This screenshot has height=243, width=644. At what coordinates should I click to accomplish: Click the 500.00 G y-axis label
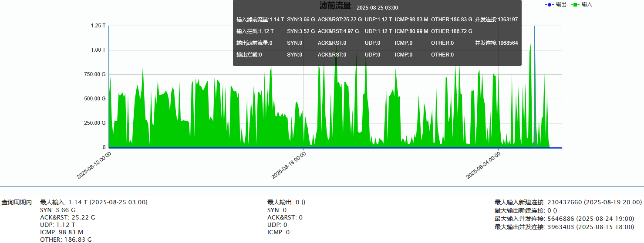(x=95, y=99)
